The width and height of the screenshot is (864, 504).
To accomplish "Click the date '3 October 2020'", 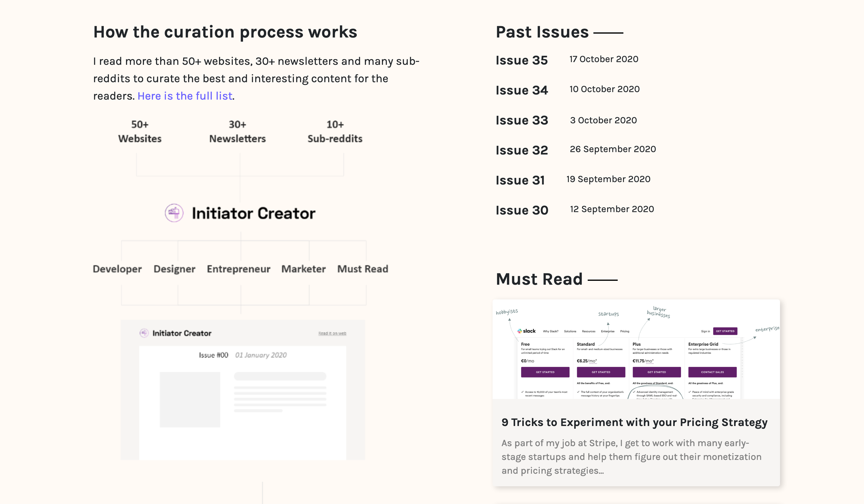I will tap(603, 120).
